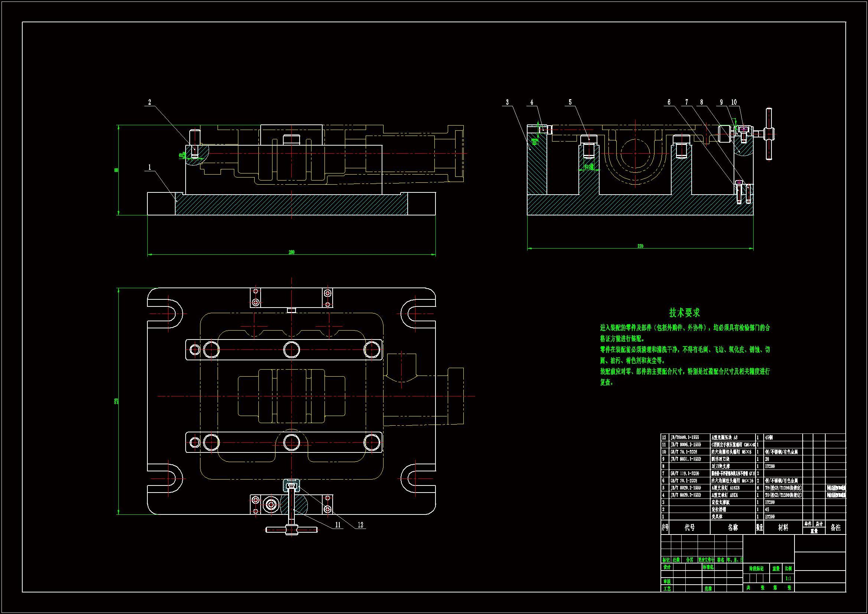
Task: Click the 1:1 scale value in title block
Action: coord(788,578)
